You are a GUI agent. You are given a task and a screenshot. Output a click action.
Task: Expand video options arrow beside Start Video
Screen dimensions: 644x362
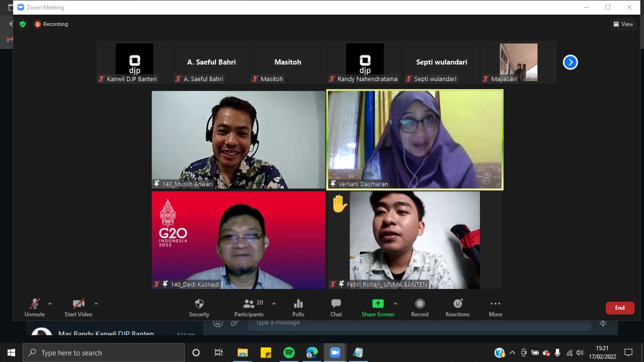pos(96,304)
